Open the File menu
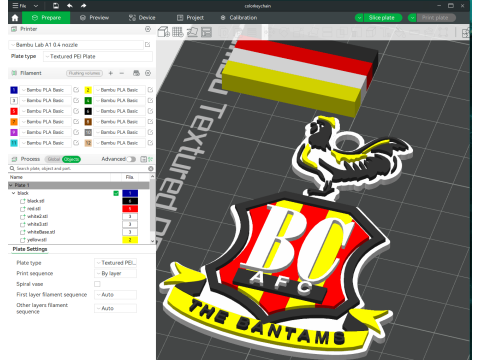The image size is (480, 360). tap(20, 6)
